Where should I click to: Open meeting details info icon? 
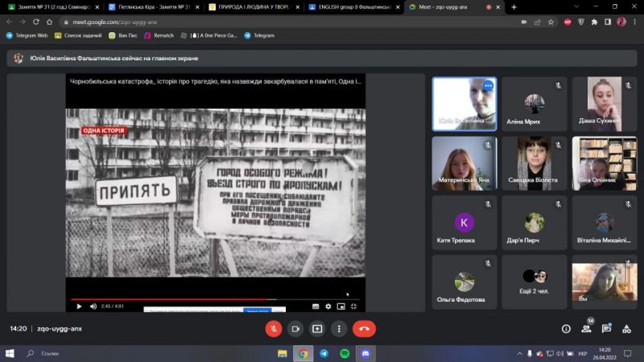pos(566,329)
